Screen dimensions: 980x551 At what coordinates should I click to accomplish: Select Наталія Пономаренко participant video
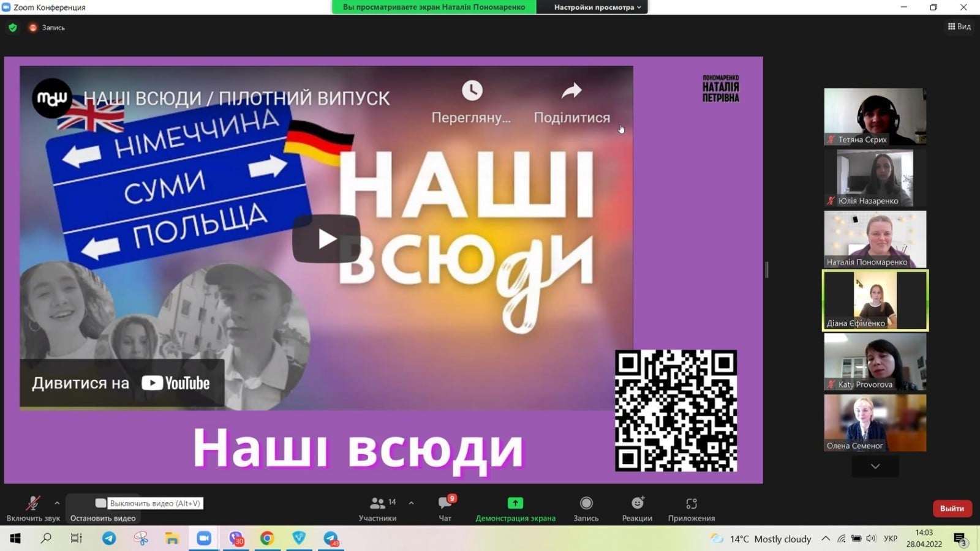[x=875, y=239]
